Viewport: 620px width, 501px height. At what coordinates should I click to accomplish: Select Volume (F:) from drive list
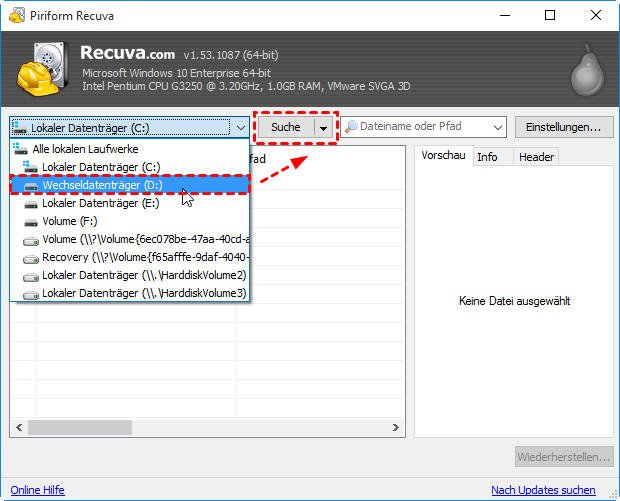click(130, 221)
